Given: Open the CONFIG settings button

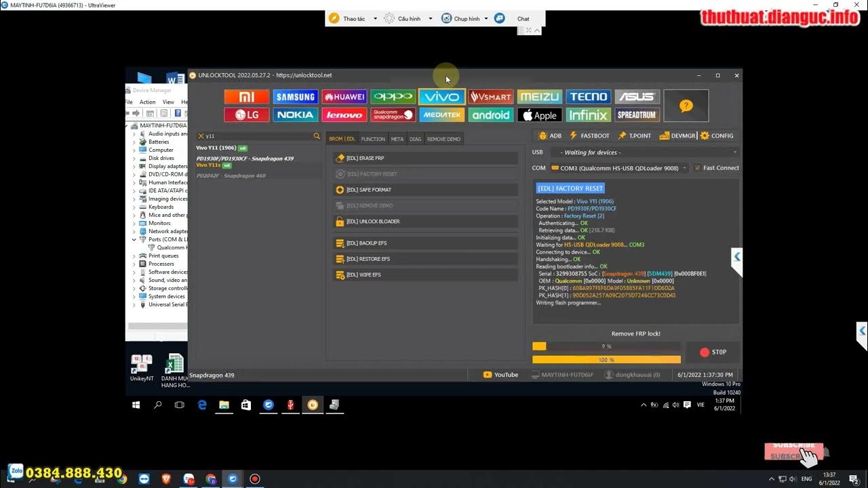Looking at the screenshot, I should pos(717,136).
